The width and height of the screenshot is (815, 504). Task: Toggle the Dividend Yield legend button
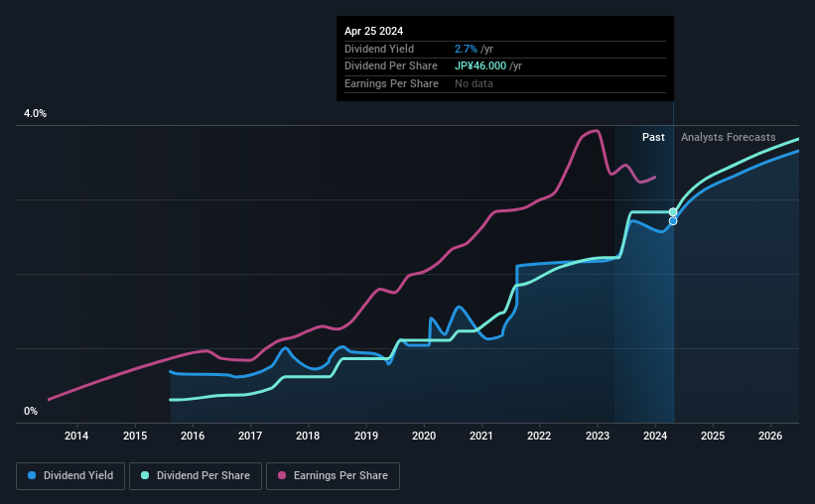[70, 476]
